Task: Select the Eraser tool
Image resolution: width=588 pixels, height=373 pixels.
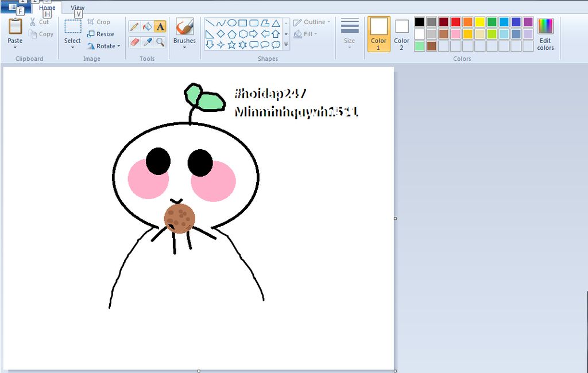Action: click(x=134, y=42)
